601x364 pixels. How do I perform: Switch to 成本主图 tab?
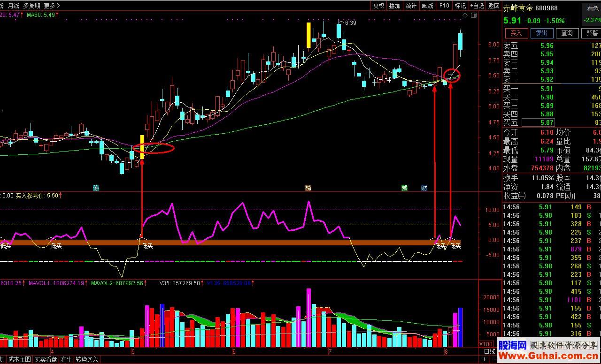pyautogui.click(x=19, y=359)
